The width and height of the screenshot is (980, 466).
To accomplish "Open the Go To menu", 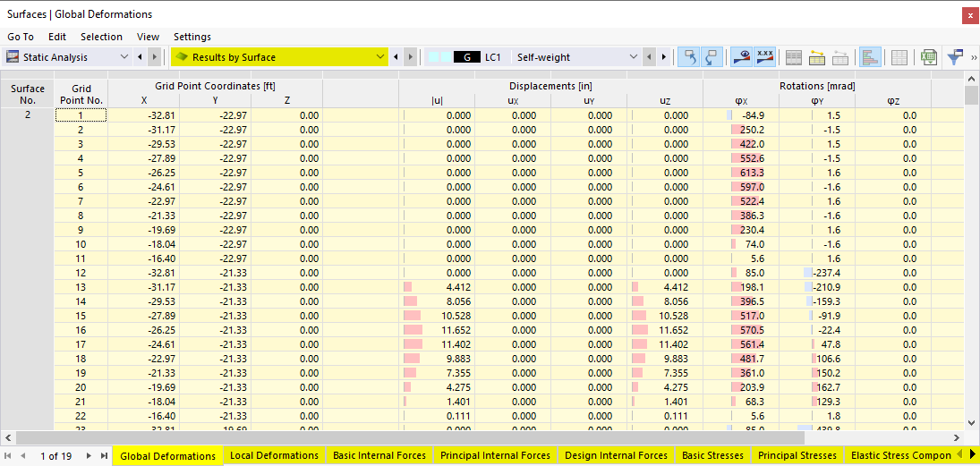I will tap(21, 37).
